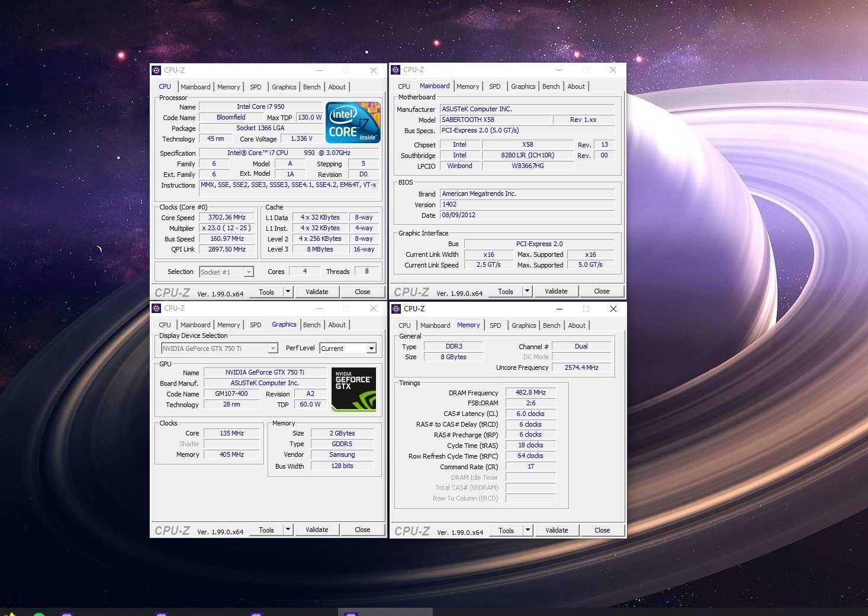Open Bench tab in the CPU-tab window
This screenshot has width=868, height=616.
tap(312, 87)
